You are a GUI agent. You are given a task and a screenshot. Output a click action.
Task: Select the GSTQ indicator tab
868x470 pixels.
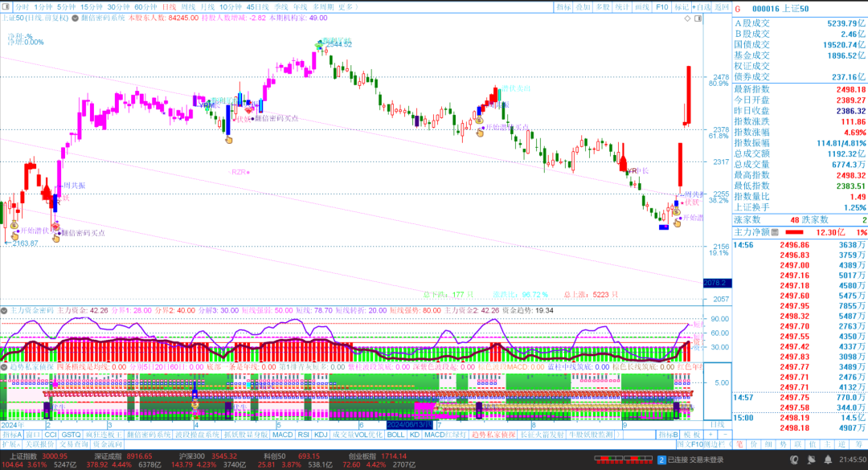[x=71, y=435]
